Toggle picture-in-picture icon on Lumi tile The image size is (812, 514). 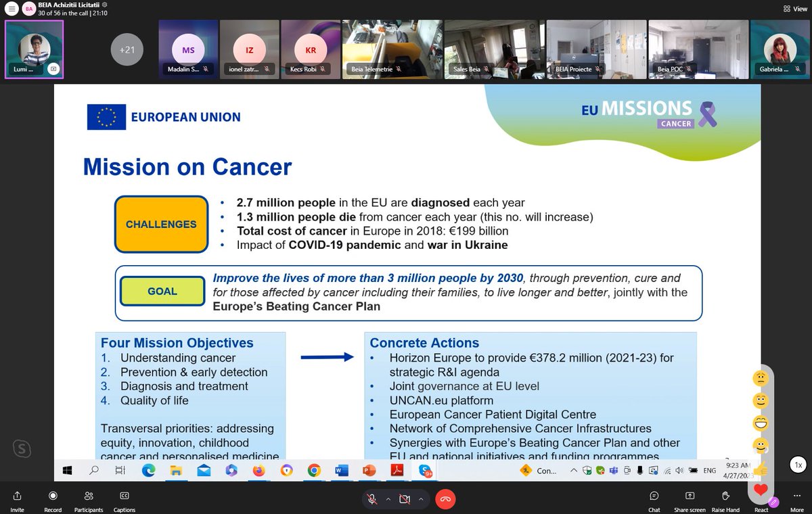tap(53, 68)
